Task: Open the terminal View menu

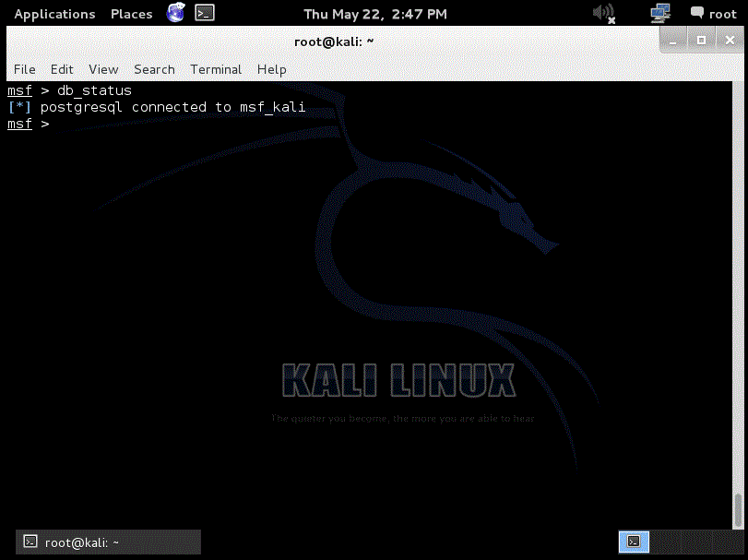Action: point(103,69)
